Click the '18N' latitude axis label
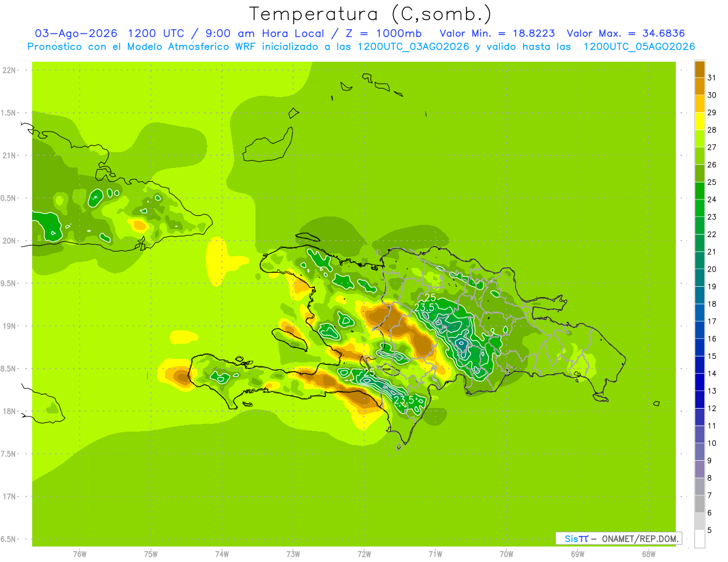728x562 pixels. pyautogui.click(x=9, y=411)
